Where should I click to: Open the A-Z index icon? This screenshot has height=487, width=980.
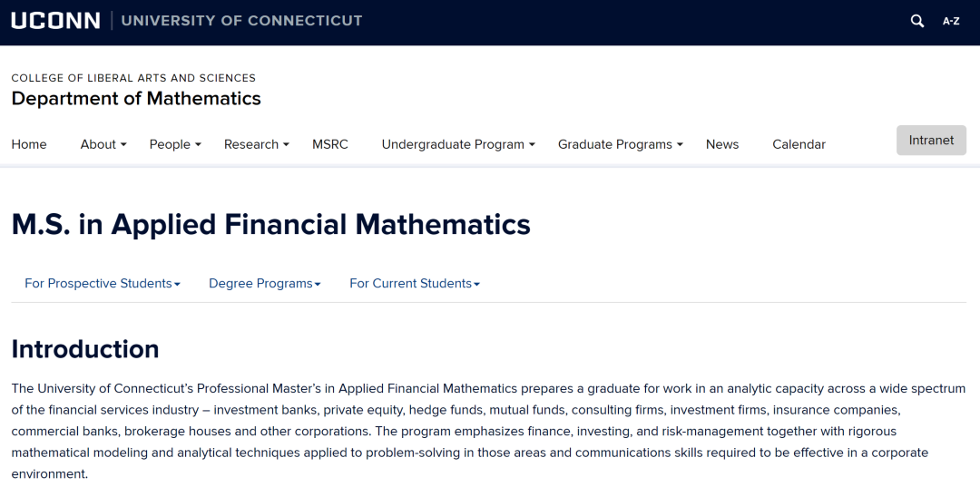click(x=951, y=21)
